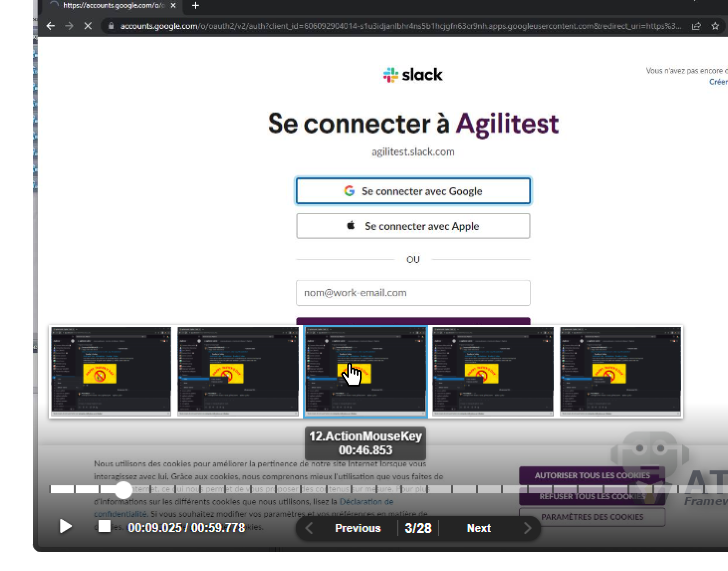Open PARAMÈTRES DES COOKIES

[592, 517]
